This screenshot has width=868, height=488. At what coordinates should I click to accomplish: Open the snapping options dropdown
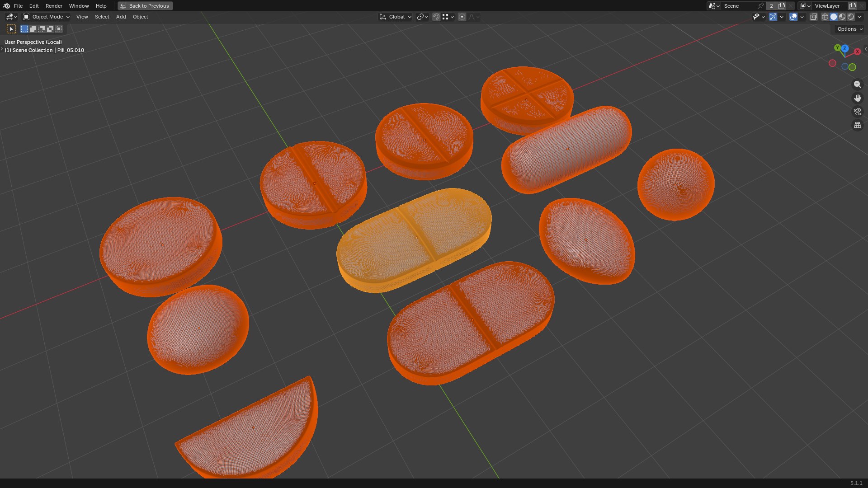click(448, 17)
